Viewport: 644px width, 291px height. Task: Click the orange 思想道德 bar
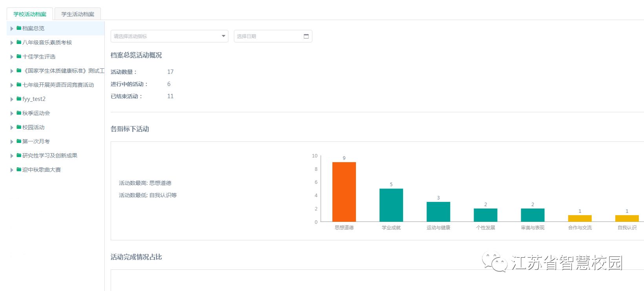[x=344, y=192]
